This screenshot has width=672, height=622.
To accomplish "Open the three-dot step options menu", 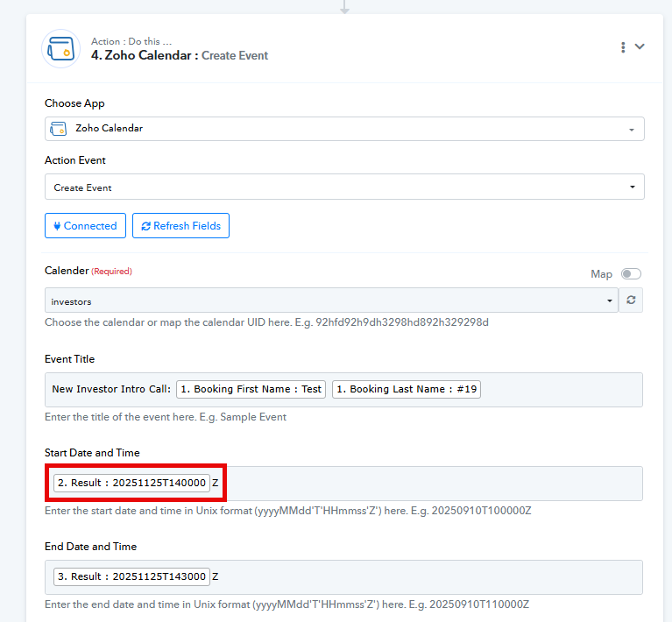I will click(623, 47).
